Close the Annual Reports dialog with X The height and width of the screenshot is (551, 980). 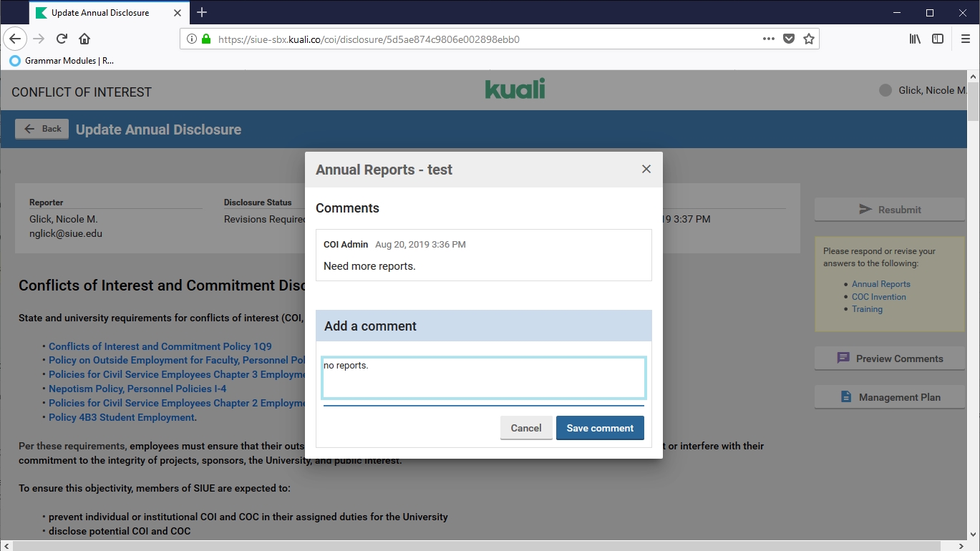click(646, 169)
